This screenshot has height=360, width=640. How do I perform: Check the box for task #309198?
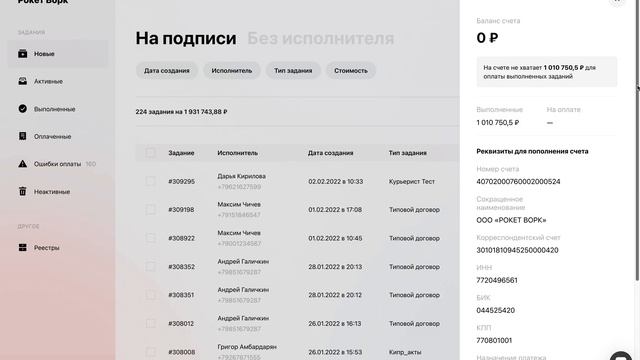(x=150, y=209)
